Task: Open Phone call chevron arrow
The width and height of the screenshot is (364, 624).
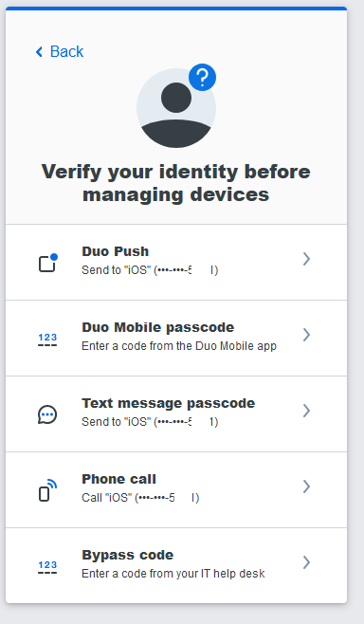Action: pyautogui.click(x=306, y=486)
